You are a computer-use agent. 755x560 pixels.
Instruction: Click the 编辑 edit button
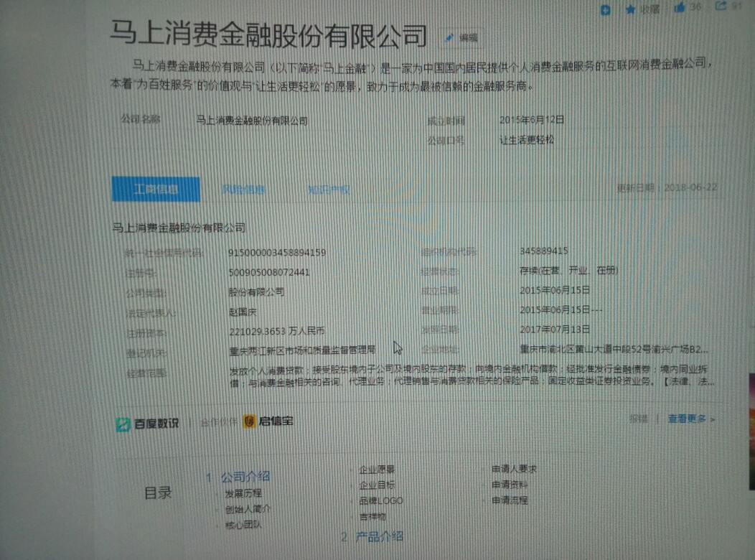click(461, 37)
